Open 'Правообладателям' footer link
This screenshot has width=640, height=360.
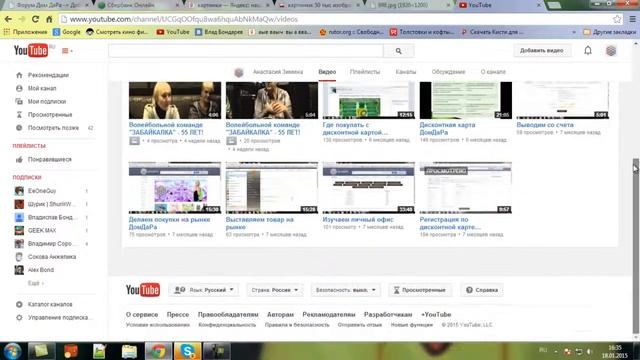point(228,315)
